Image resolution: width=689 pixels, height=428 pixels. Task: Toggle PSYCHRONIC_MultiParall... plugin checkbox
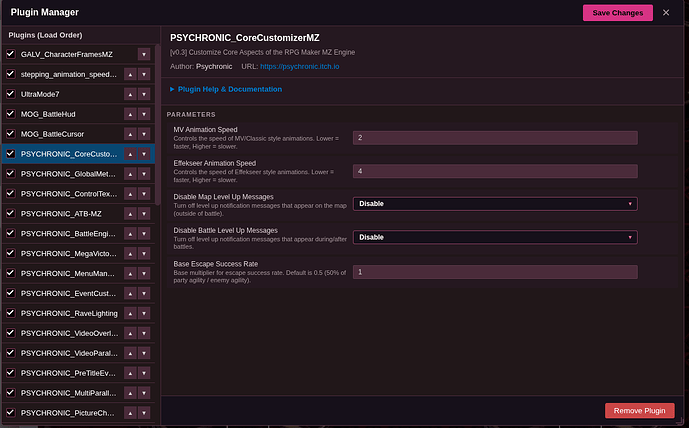coord(11,392)
